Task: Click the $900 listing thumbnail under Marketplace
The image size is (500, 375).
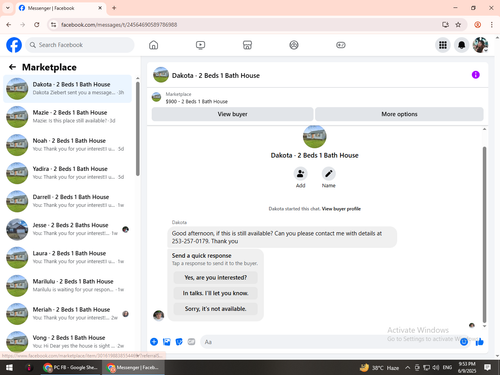Action: point(156,97)
